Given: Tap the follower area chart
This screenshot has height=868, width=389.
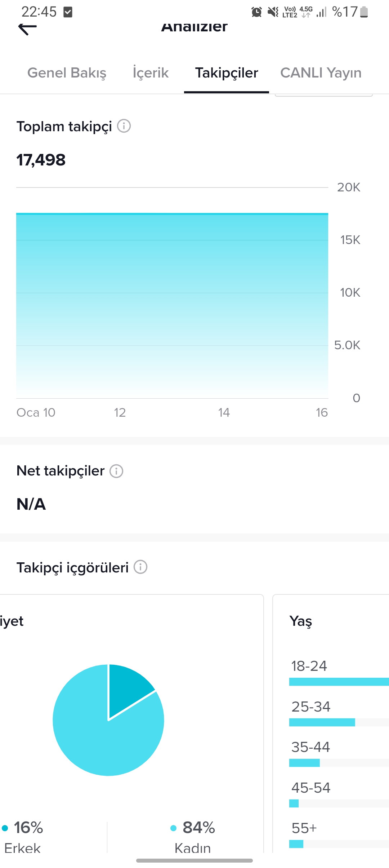Looking at the screenshot, I should coord(172,306).
